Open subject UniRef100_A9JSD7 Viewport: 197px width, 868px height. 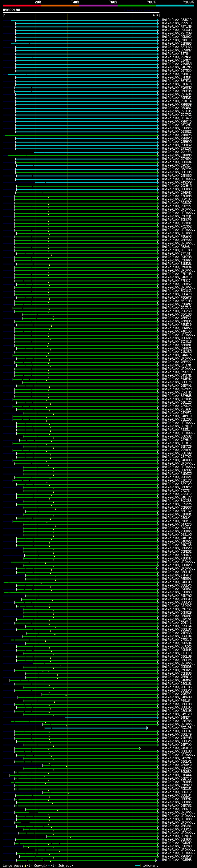(177, 203)
